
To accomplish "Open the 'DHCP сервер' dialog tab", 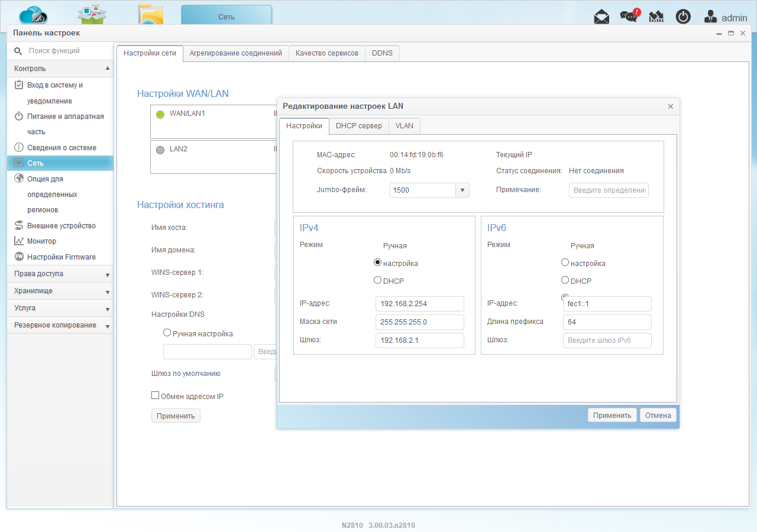I will click(x=359, y=126).
